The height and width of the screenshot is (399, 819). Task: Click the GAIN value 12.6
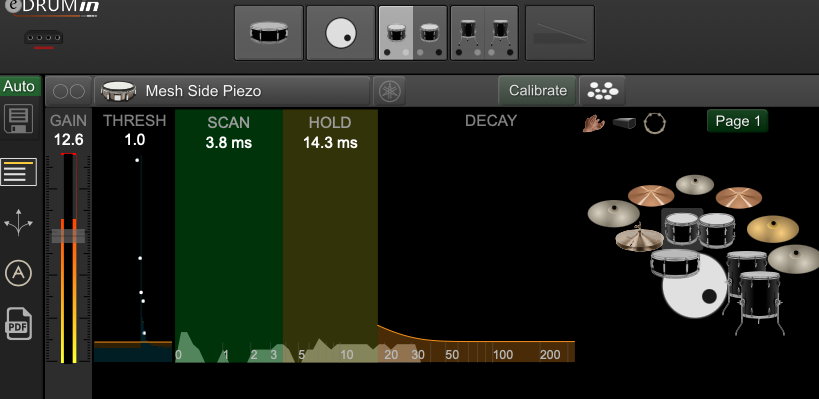pyautogui.click(x=68, y=140)
